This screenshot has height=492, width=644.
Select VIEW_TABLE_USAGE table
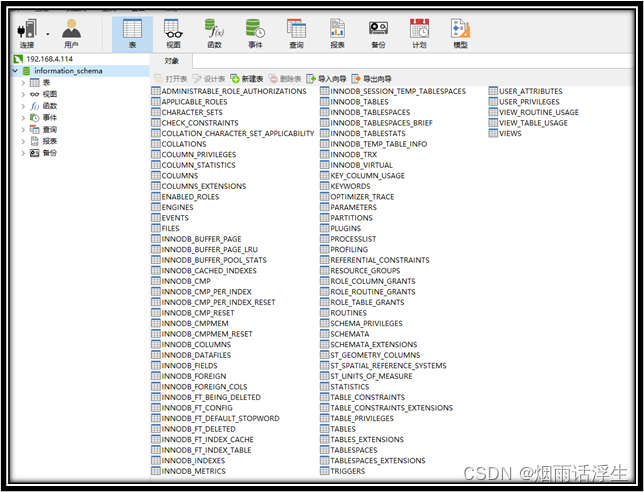coord(528,123)
